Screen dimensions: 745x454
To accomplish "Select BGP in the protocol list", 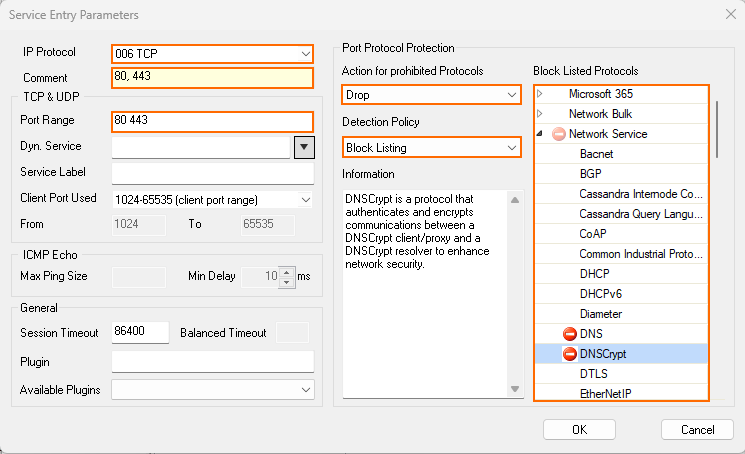I will pos(590,173).
